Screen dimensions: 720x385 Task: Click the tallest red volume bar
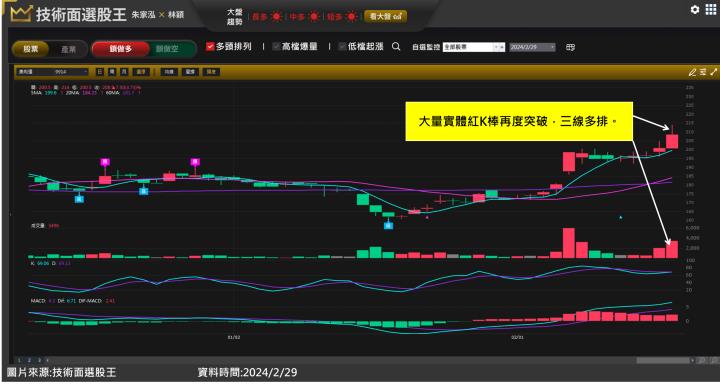tap(568, 243)
